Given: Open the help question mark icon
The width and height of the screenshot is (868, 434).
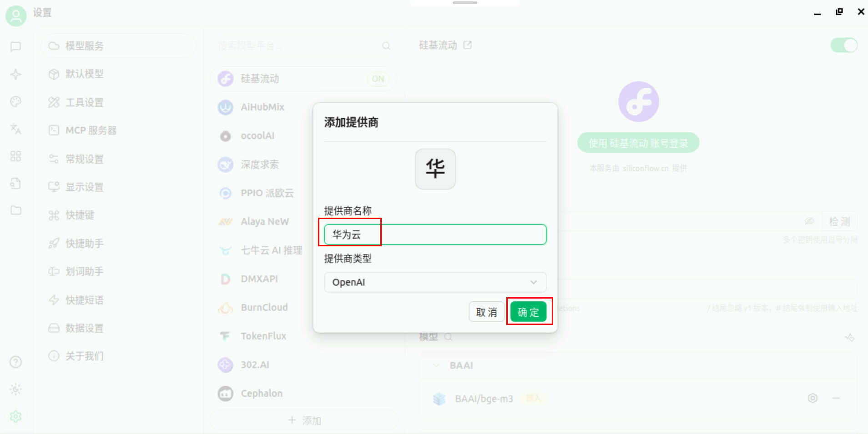Looking at the screenshot, I should (x=16, y=362).
